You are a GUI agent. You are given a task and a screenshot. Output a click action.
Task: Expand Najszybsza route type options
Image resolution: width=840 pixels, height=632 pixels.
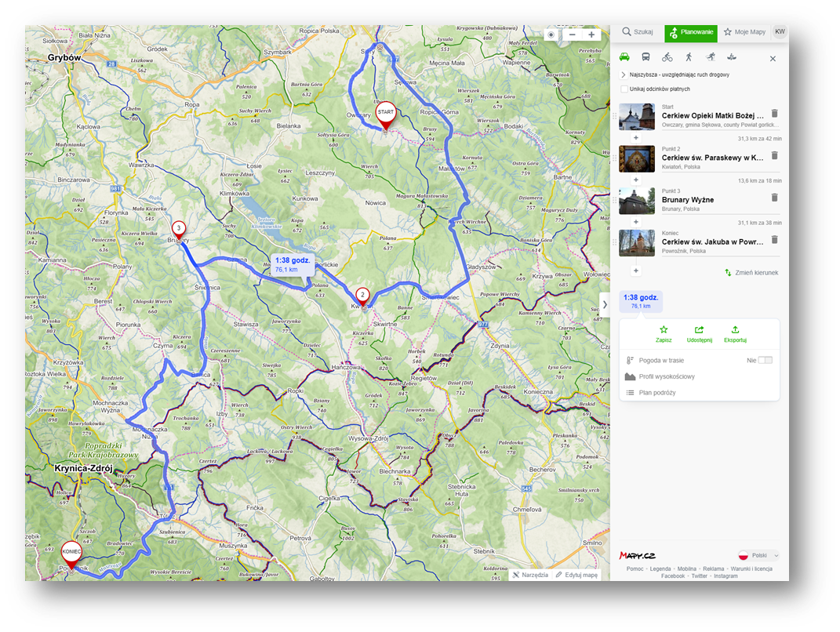623,74
